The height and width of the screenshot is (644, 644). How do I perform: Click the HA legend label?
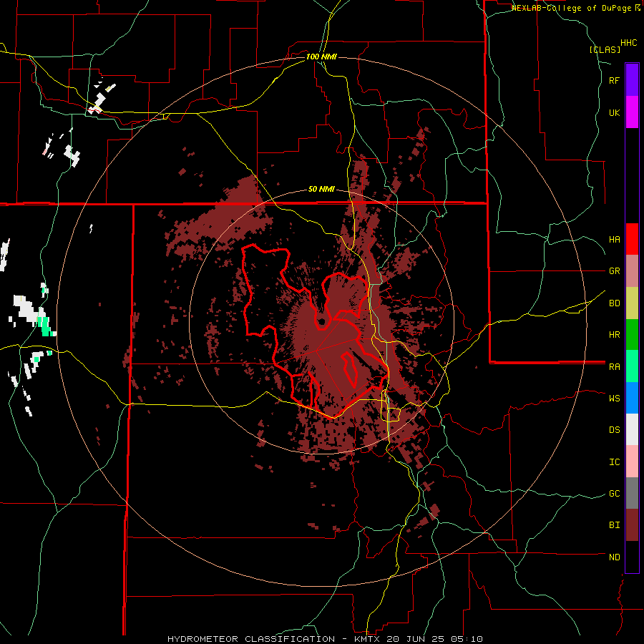(x=614, y=240)
